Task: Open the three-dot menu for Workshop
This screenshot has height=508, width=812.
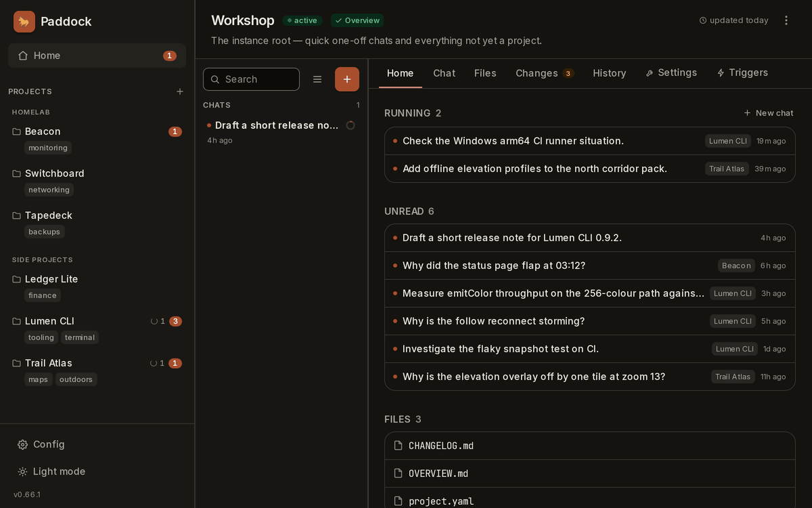Action: pos(786,20)
